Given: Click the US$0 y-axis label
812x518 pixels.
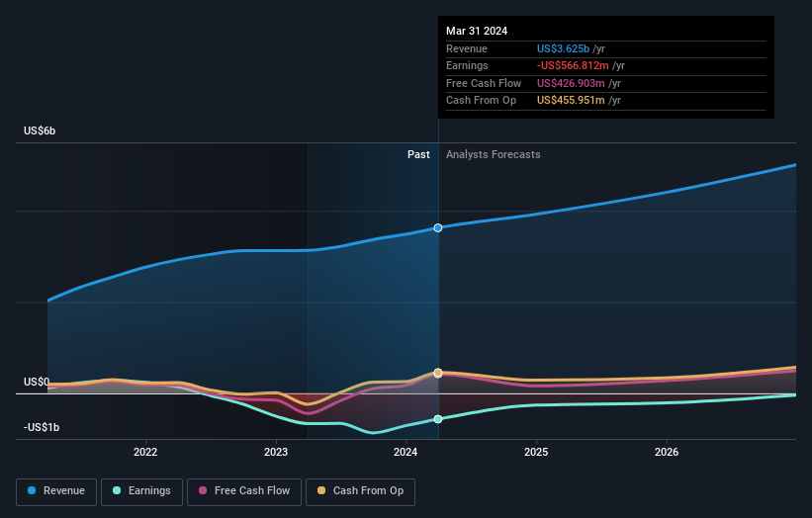Looking at the screenshot, I should click(37, 382).
